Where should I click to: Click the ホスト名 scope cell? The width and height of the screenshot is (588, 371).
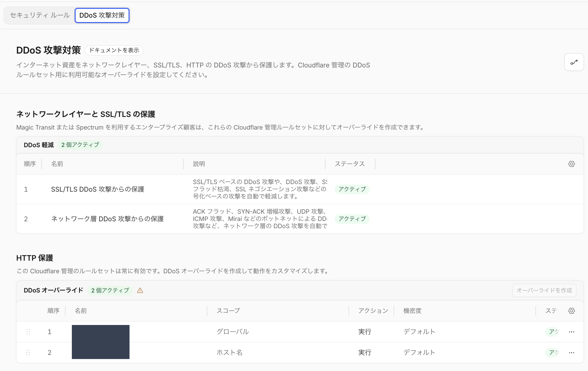(229, 352)
